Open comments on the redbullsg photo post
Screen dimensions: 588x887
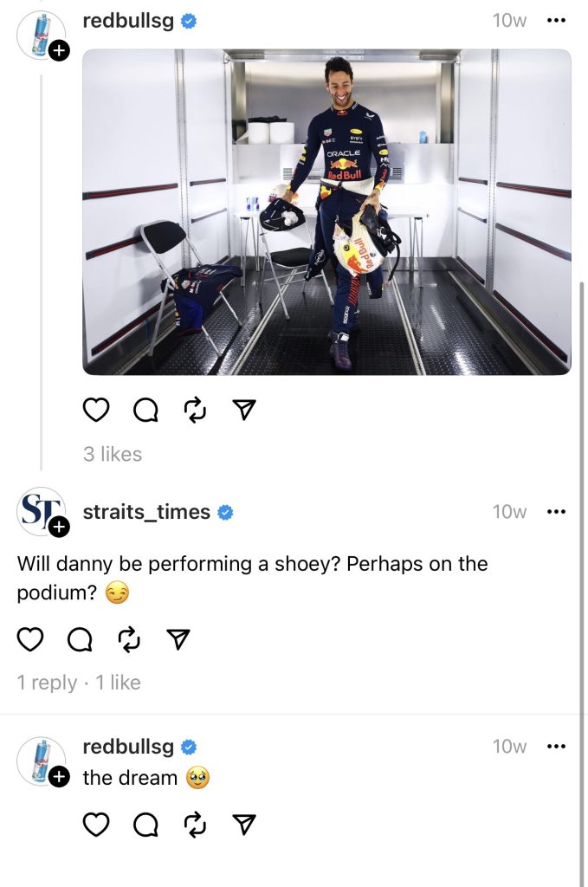pos(145,411)
